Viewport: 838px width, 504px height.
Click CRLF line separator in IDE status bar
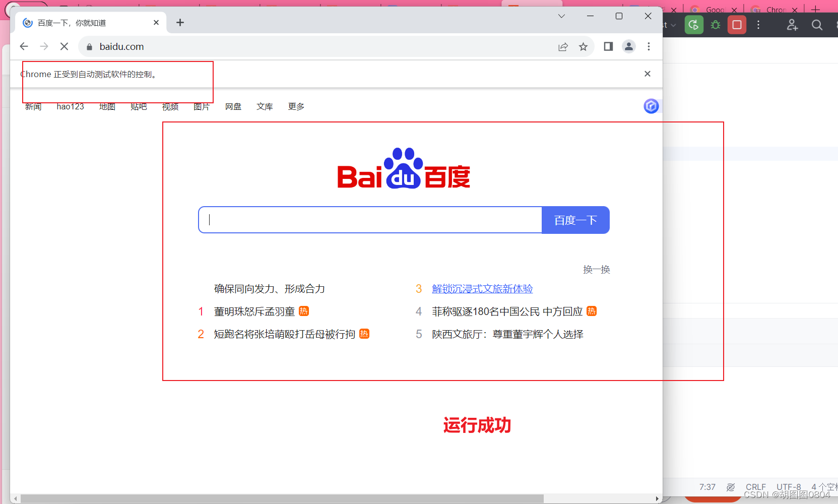tap(756, 487)
